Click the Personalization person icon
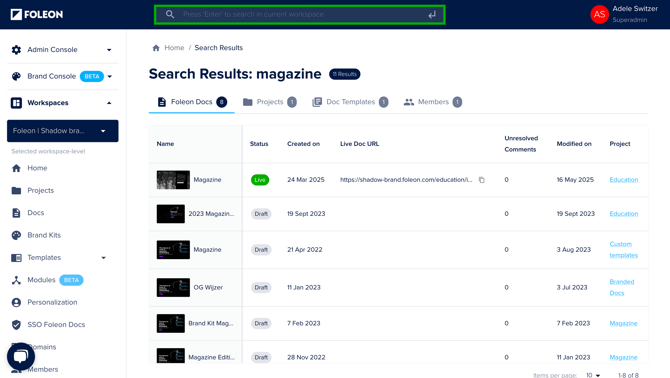Screen dimensions: 670x378 tap(16, 302)
